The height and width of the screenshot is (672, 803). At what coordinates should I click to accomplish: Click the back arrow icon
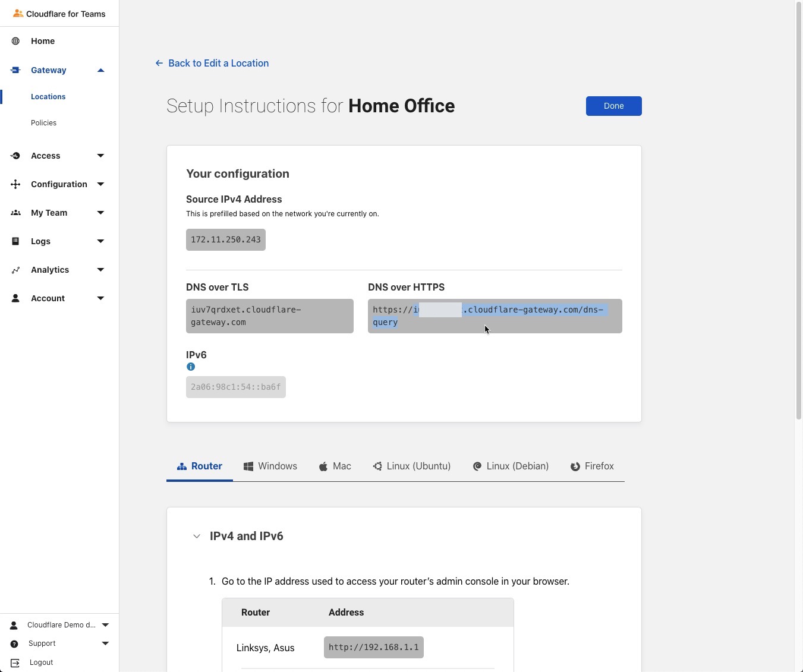[159, 63]
